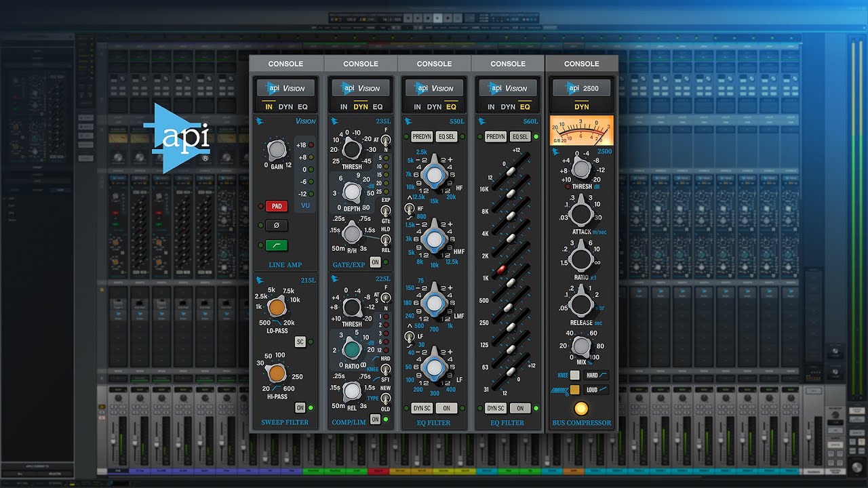Image resolution: width=868 pixels, height=488 pixels.
Task: Click the DYN tab on the api 2500 strip
Action: tap(582, 107)
